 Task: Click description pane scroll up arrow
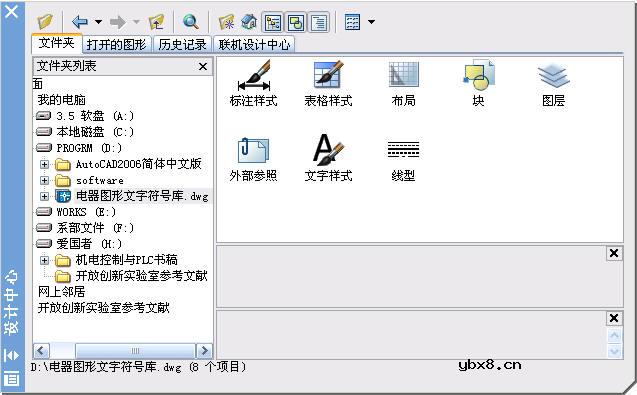click(x=614, y=336)
